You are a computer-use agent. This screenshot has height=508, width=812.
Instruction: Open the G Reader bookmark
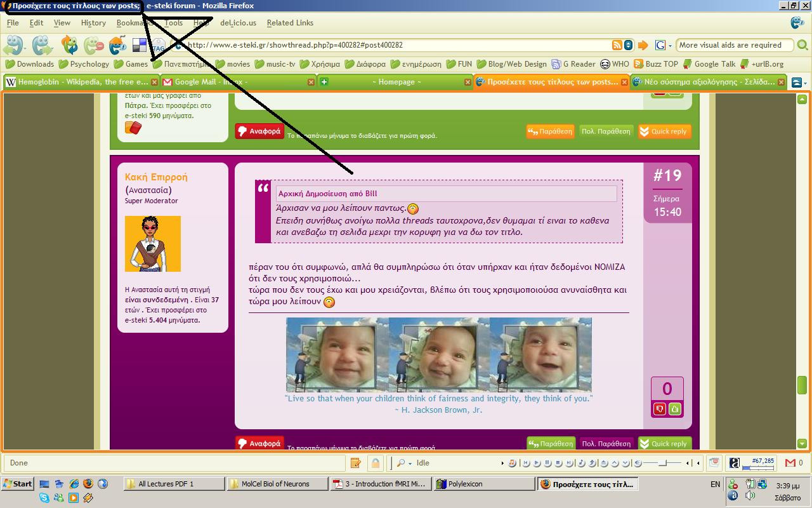[x=573, y=64]
